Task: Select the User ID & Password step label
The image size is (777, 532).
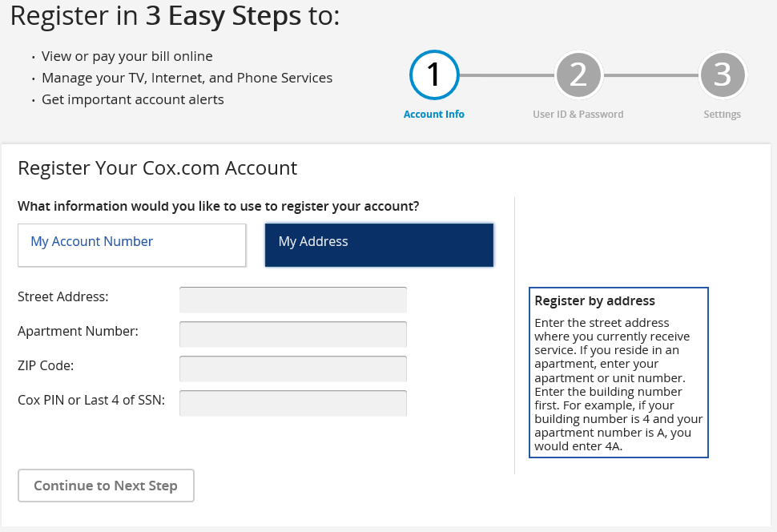Action: 578,114
